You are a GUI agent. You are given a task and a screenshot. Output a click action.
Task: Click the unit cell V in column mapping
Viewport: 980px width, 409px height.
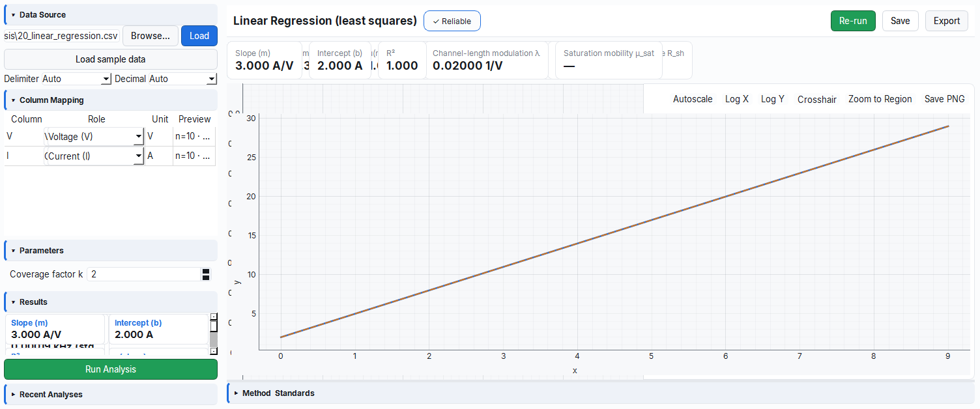click(x=159, y=137)
